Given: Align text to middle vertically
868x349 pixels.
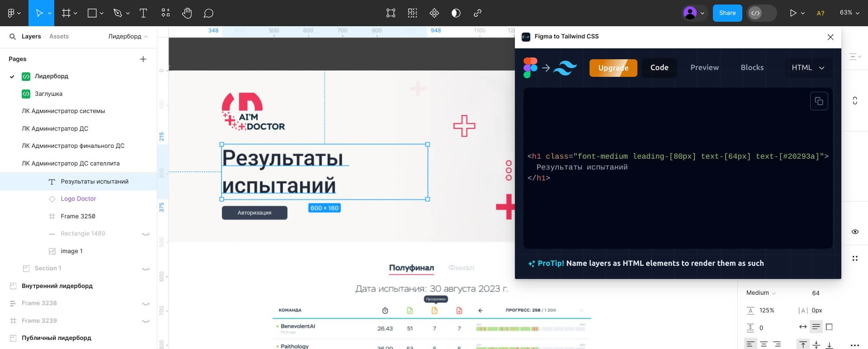Looking at the screenshot, I should [816, 344].
